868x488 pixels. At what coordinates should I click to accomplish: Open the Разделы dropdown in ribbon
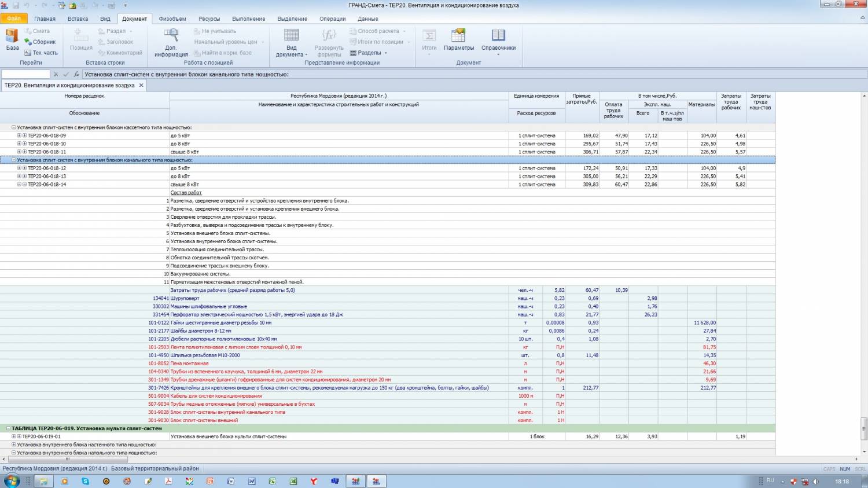click(369, 53)
